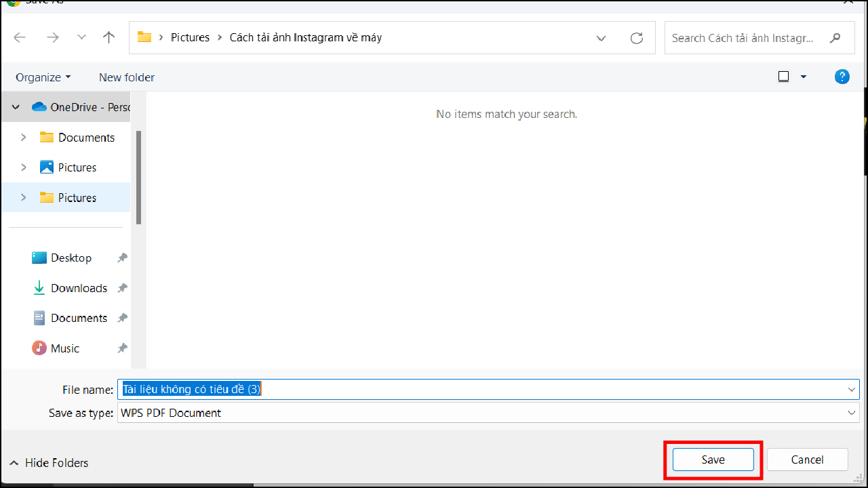868x488 pixels.
Task: Click the Back navigation arrow
Action: 20,37
